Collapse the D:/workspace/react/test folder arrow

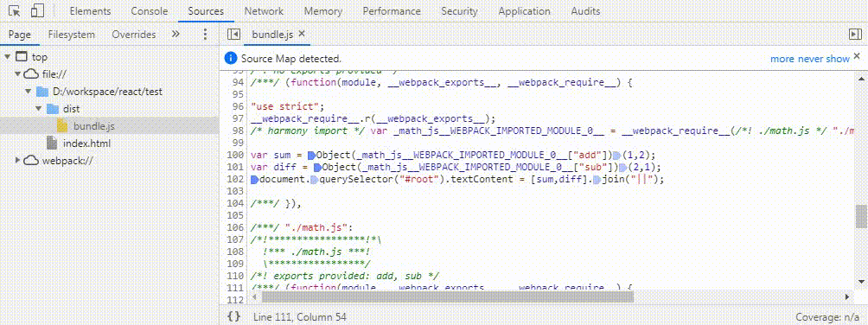(29, 92)
